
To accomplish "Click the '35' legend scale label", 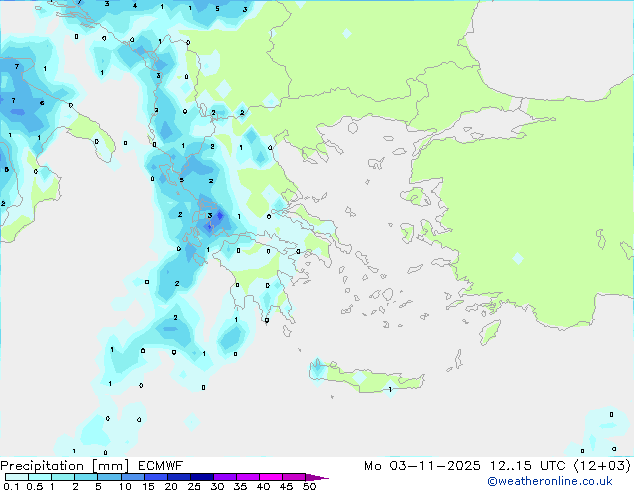I will click(240, 486).
